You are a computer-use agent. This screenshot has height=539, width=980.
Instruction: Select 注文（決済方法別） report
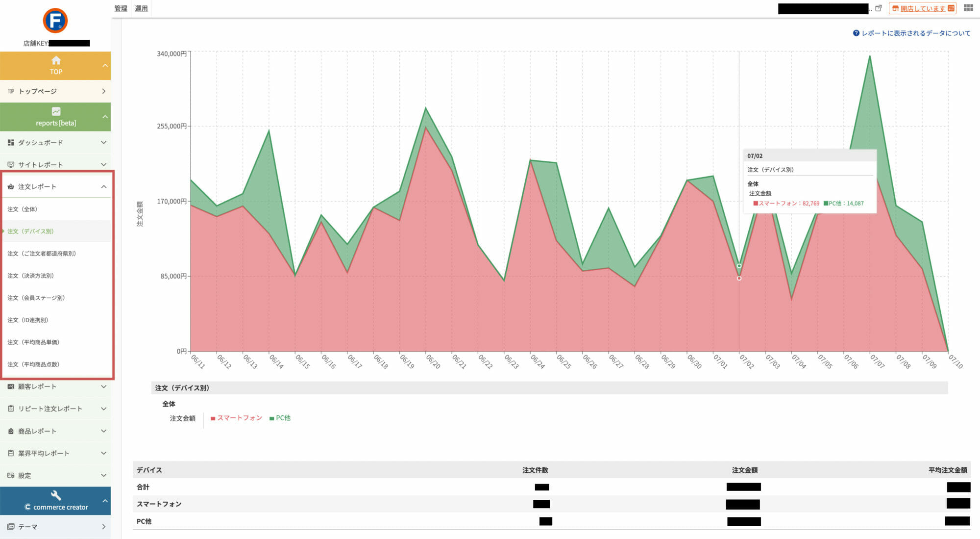(x=30, y=276)
